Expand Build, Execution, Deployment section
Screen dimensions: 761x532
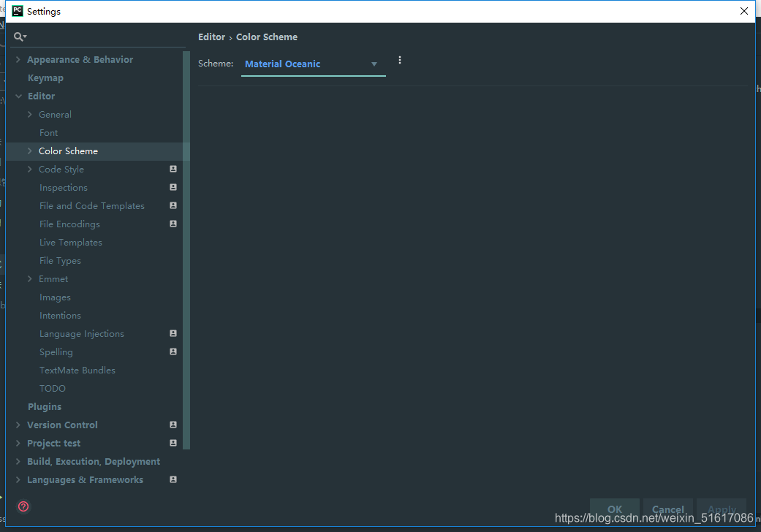point(18,462)
